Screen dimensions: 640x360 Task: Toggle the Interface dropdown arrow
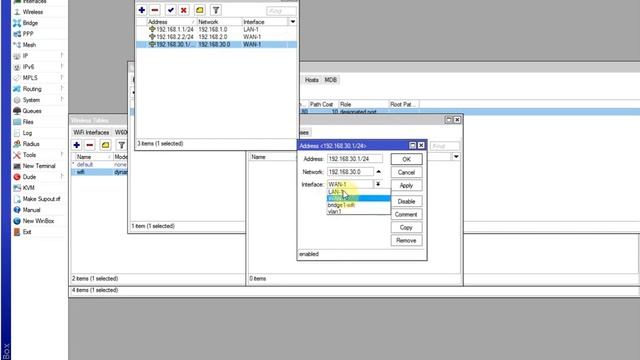(378, 184)
